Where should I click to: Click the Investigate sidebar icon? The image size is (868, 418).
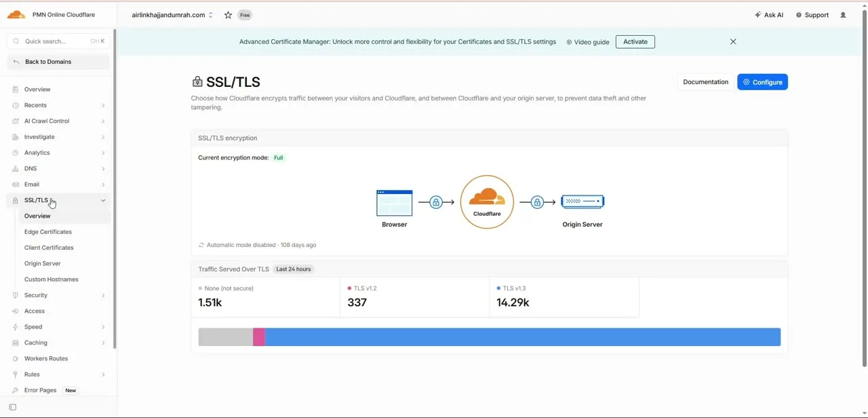pyautogui.click(x=16, y=137)
